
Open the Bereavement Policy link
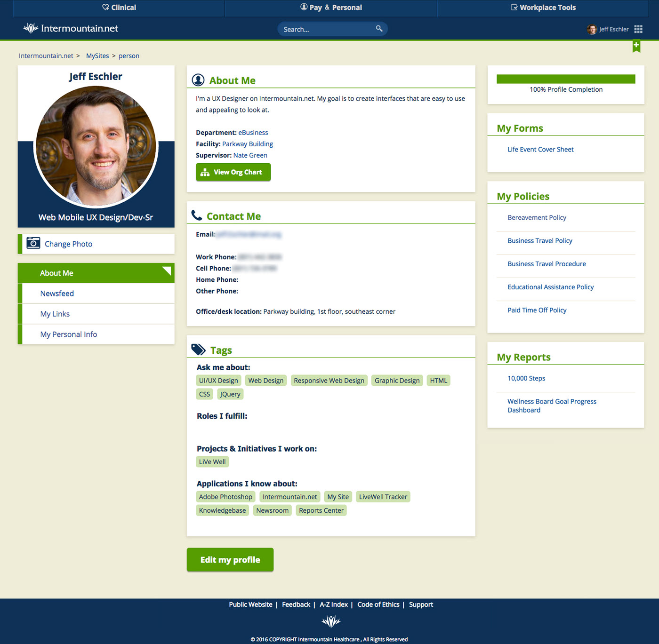coord(537,218)
